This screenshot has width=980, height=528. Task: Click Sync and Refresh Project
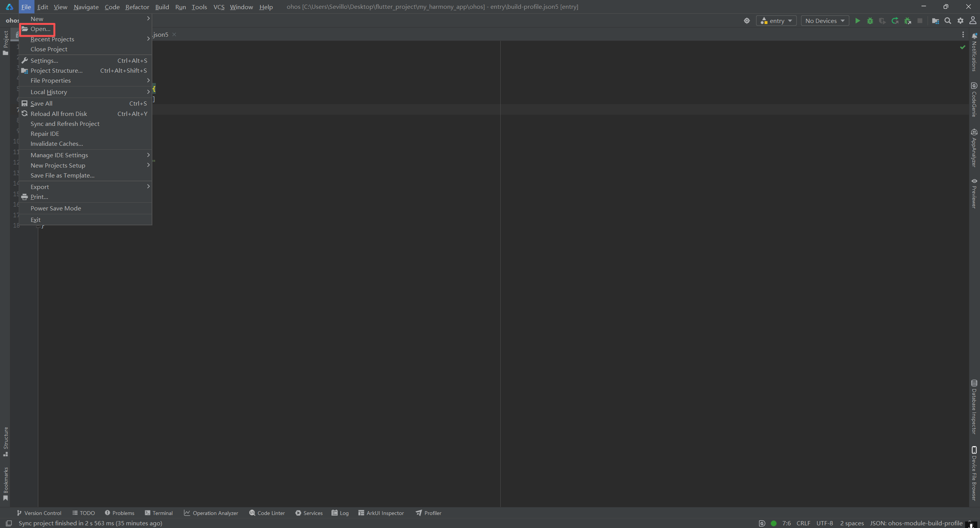click(x=65, y=124)
